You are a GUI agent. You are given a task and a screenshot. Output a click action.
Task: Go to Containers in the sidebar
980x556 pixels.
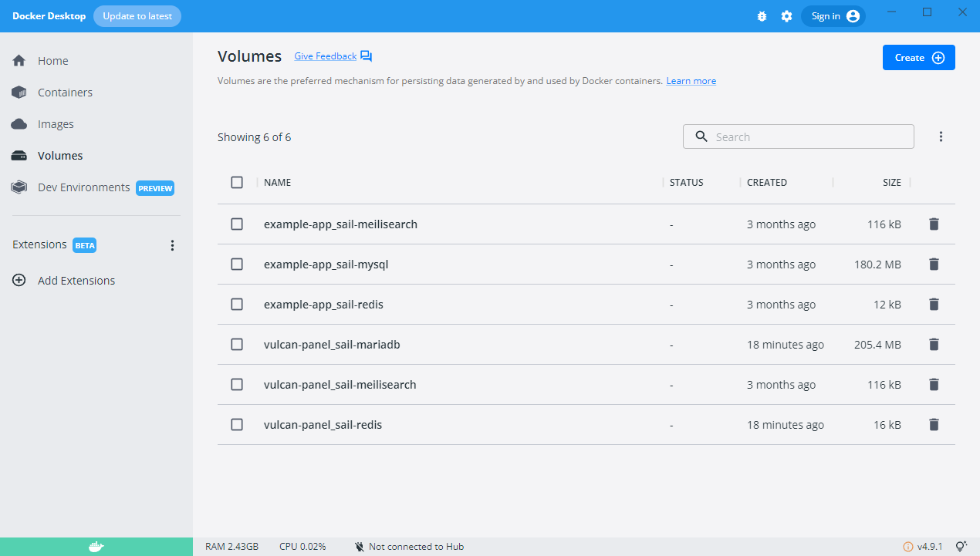pos(65,93)
